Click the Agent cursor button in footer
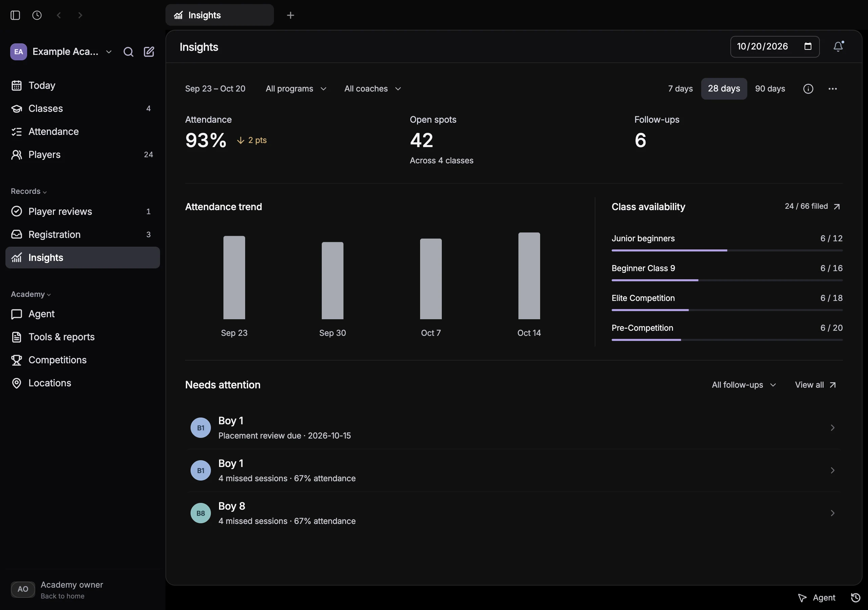This screenshot has height=610, width=868. click(x=816, y=597)
